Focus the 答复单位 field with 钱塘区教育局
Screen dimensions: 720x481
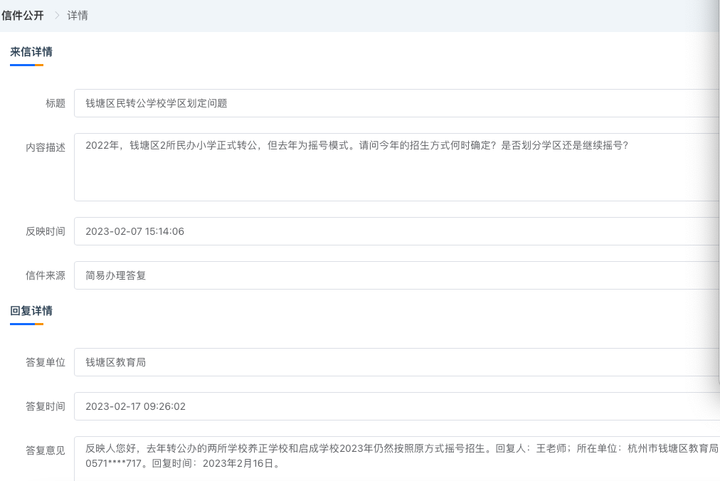(x=397, y=362)
